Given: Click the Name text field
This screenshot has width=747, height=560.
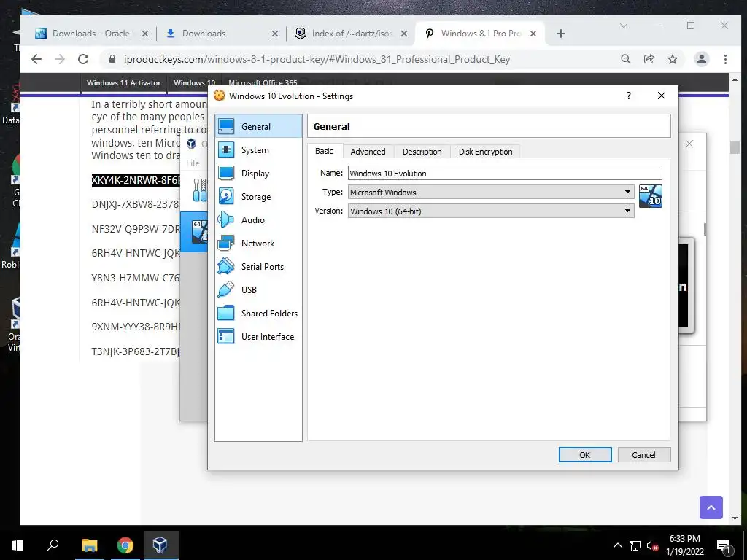Looking at the screenshot, I should [x=505, y=173].
